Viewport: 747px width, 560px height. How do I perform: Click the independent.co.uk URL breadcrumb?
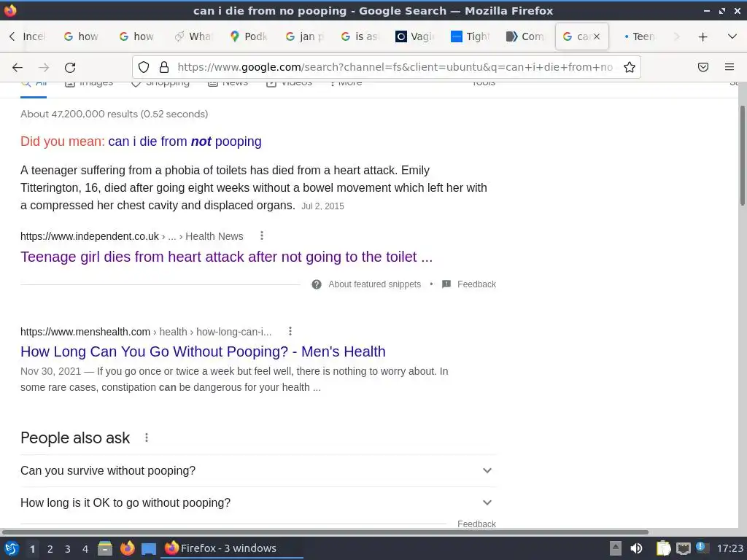(x=131, y=236)
